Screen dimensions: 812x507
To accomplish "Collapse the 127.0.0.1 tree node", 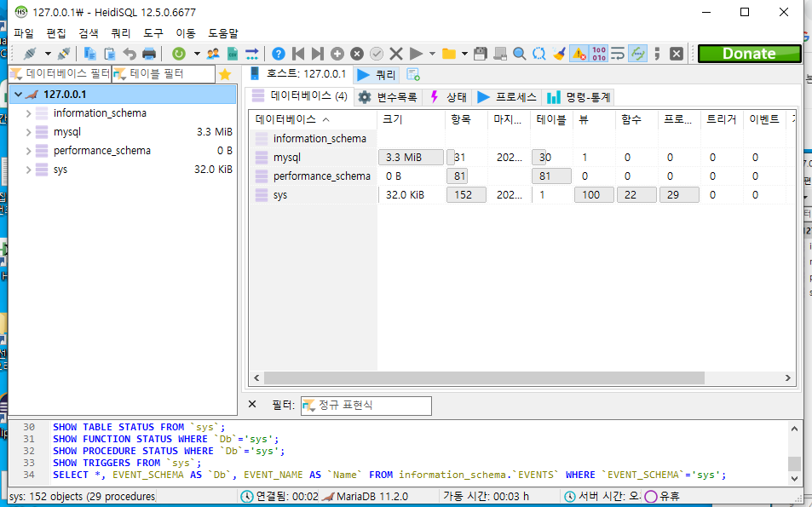I will pos(19,95).
